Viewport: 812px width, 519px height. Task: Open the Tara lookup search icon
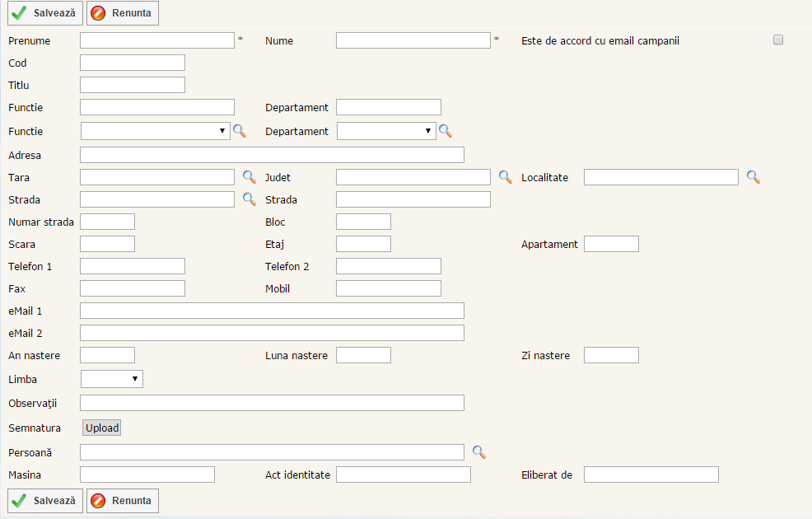(249, 177)
